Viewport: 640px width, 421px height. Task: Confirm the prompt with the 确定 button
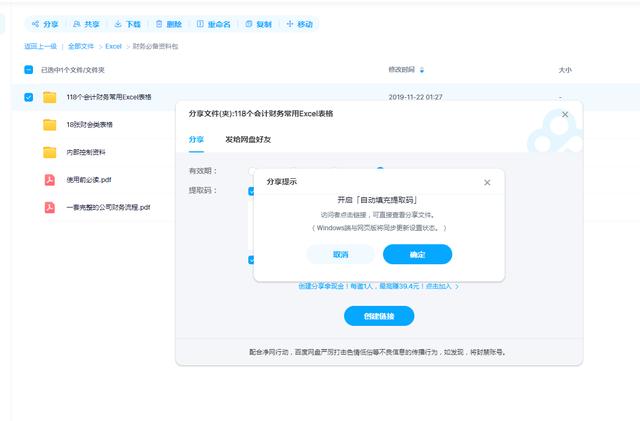[x=417, y=254]
